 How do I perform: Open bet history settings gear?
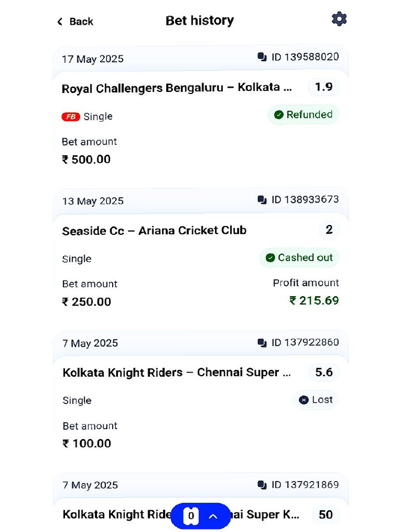coord(339,19)
